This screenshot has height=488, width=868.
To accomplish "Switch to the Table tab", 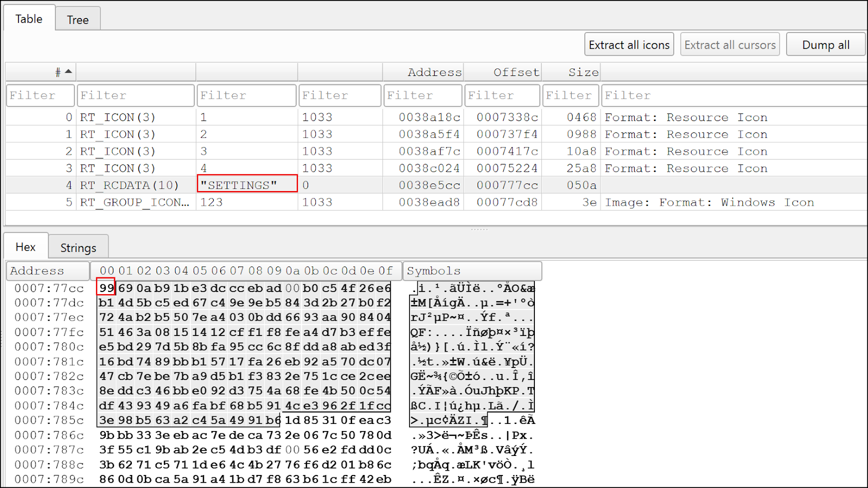I will pyautogui.click(x=29, y=19).
